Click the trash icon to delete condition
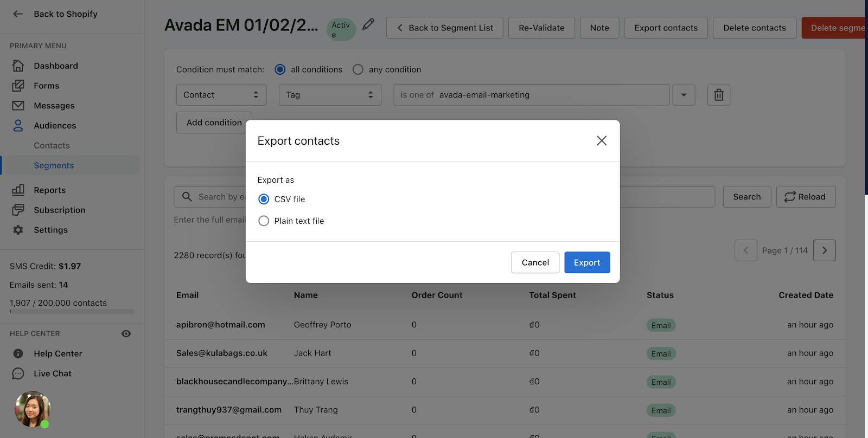Screen dimensions: 868x438 tap(718, 95)
